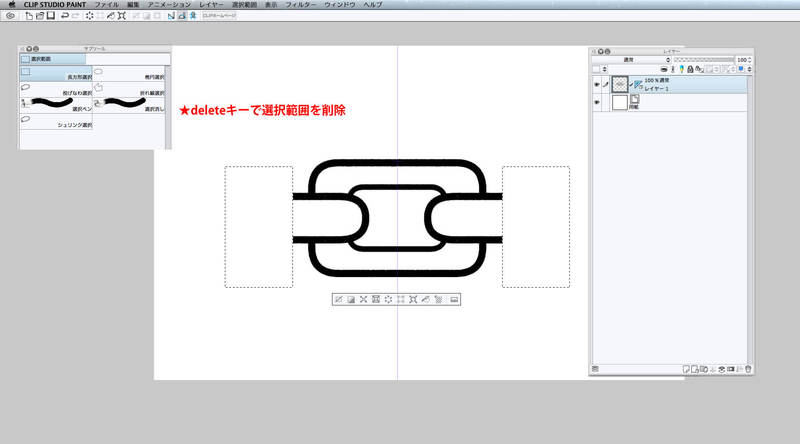800x444 pixels.
Task: Choose the selection pen sub tool (選択ペン)
Action: point(55,105)
